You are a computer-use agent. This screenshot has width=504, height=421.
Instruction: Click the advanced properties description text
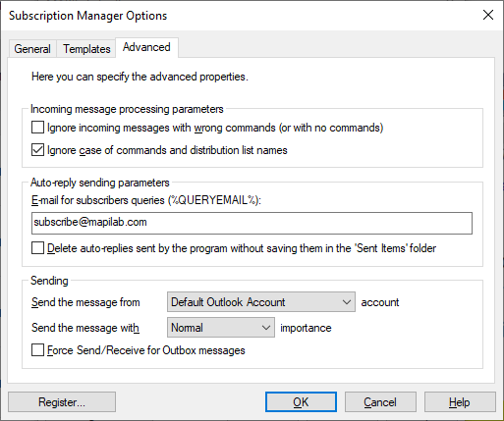point(140,77)
